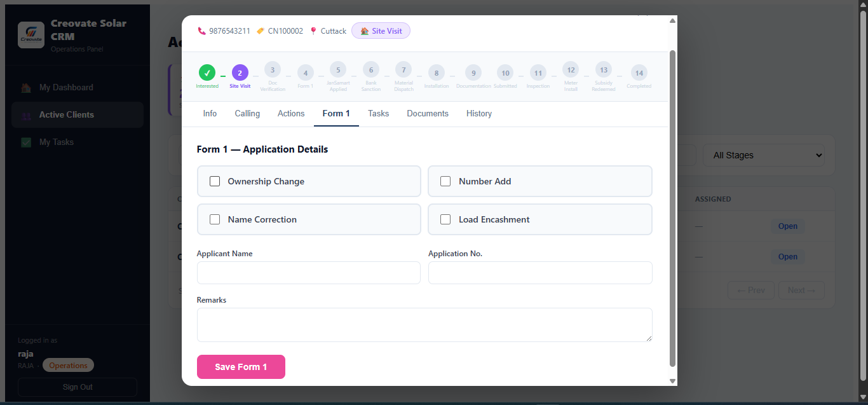
Task: Click the My Dashboard house icon
Action: click(26, 88)
